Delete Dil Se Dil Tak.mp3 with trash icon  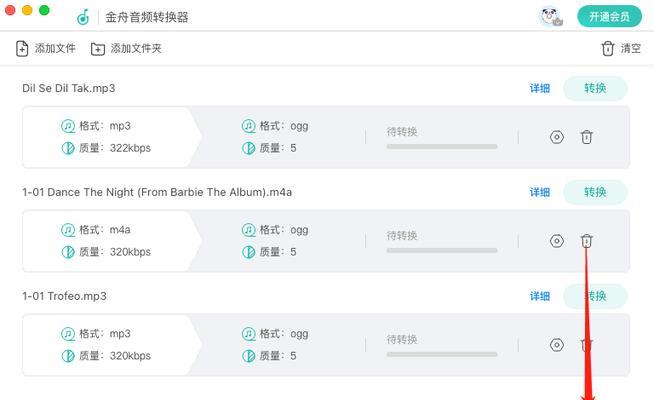pos(586,137)
